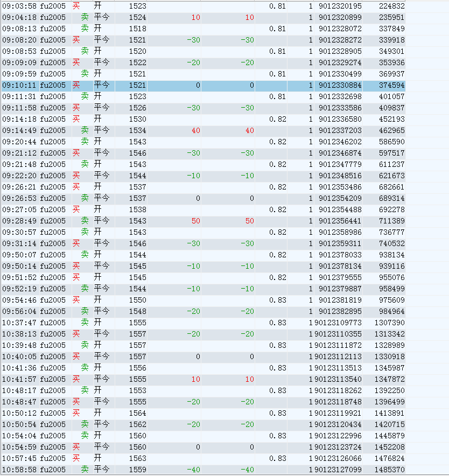This screenshot has width=449, height=476.
Task: Click trade number 1347872
Action: [x=389, y=379]
